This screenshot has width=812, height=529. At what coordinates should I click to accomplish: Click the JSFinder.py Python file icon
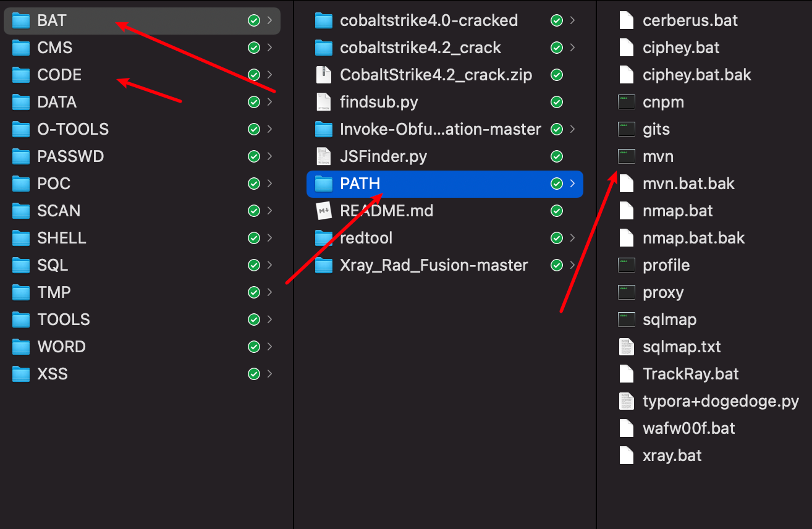click(324, 157)
